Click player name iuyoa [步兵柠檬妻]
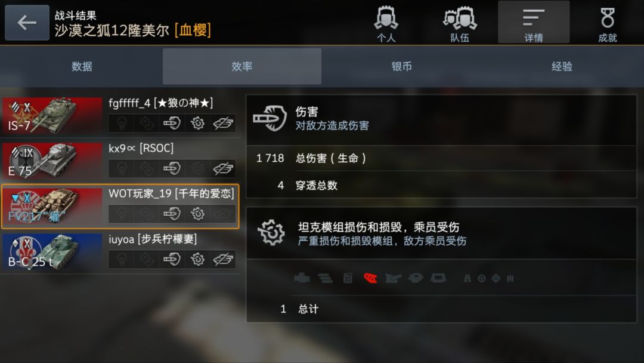The image size is (644, 363). point(153,239)
